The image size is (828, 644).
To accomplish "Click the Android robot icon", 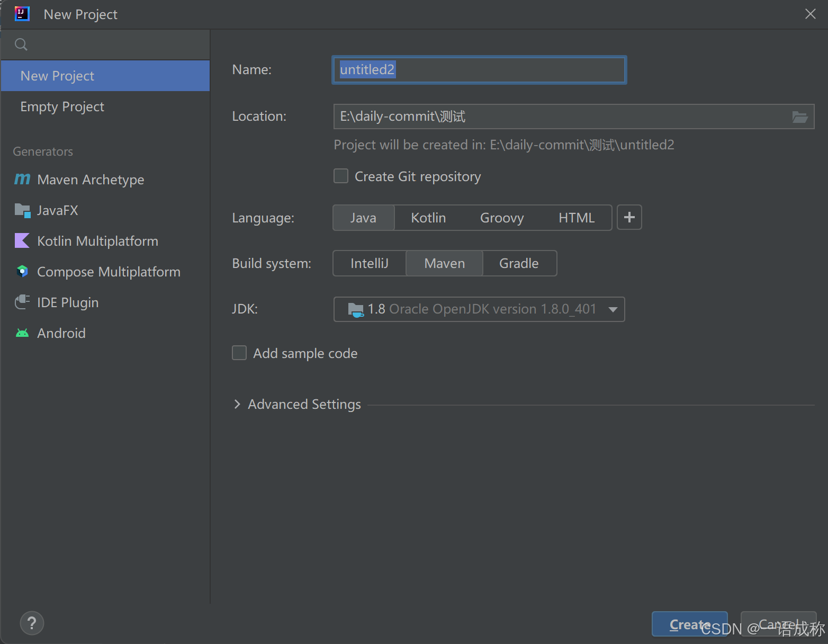I will pyautogui.click(x=22, y=333).
